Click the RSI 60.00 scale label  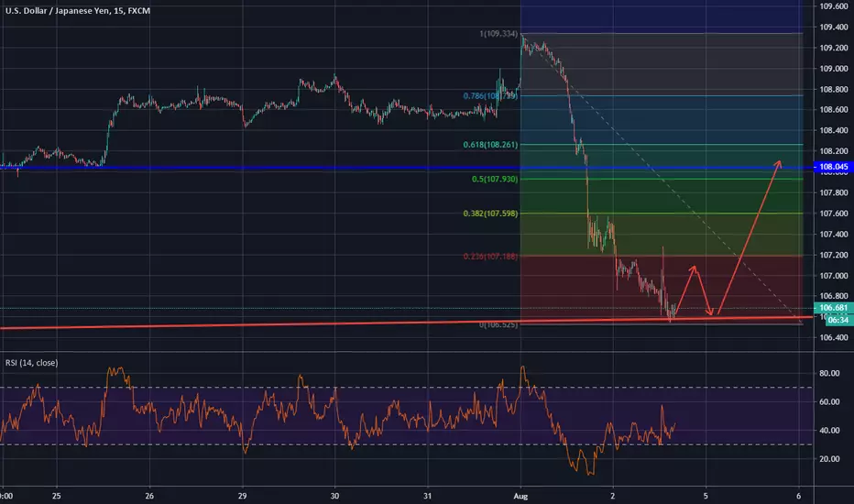pyautogui.click(x=829, y=401)
